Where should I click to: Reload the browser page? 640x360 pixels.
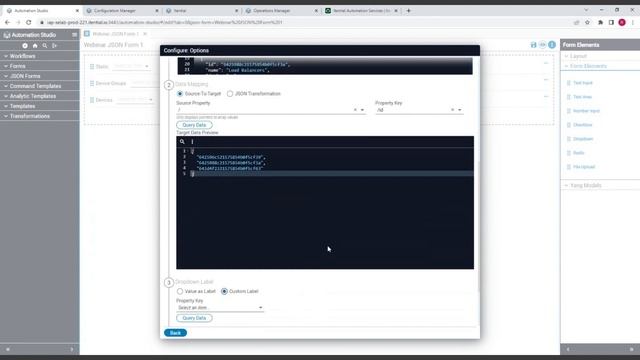click(29, 22)
